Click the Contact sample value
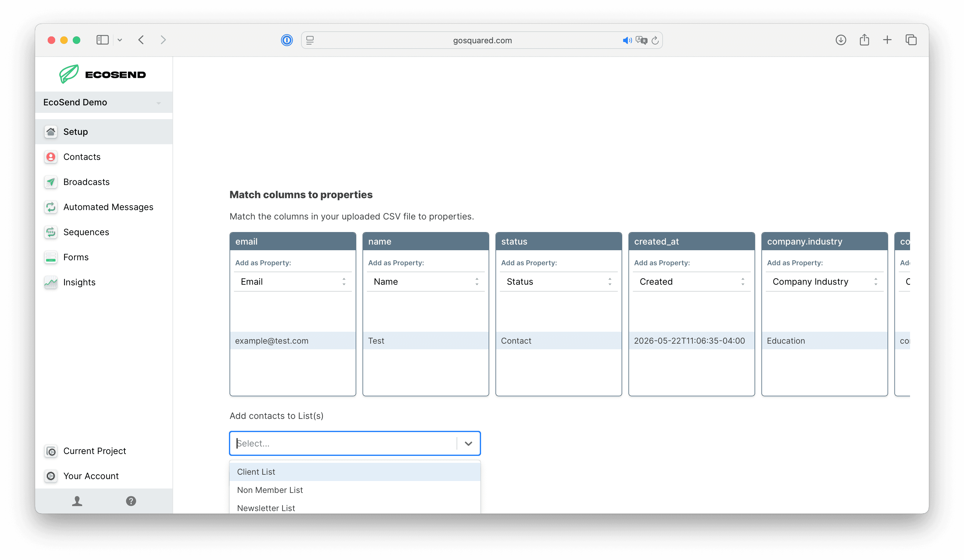The image size is (964, 560). (x=559, y=341)
